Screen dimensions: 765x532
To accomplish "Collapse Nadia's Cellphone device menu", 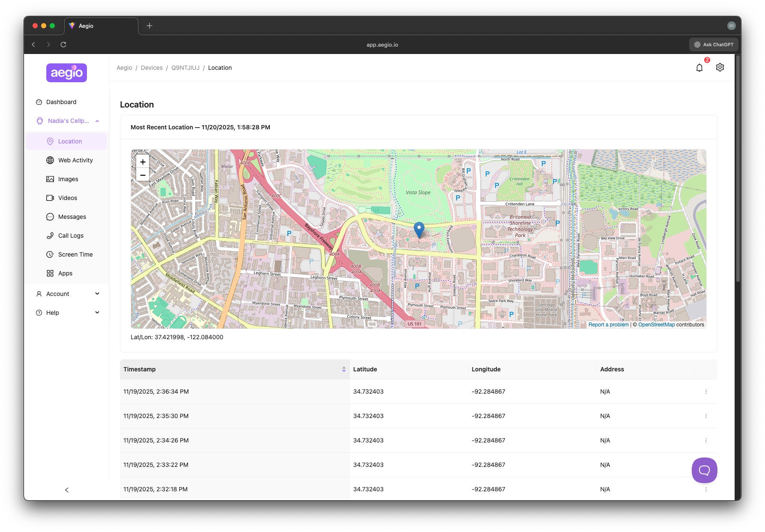I will (x=97, y=121).
